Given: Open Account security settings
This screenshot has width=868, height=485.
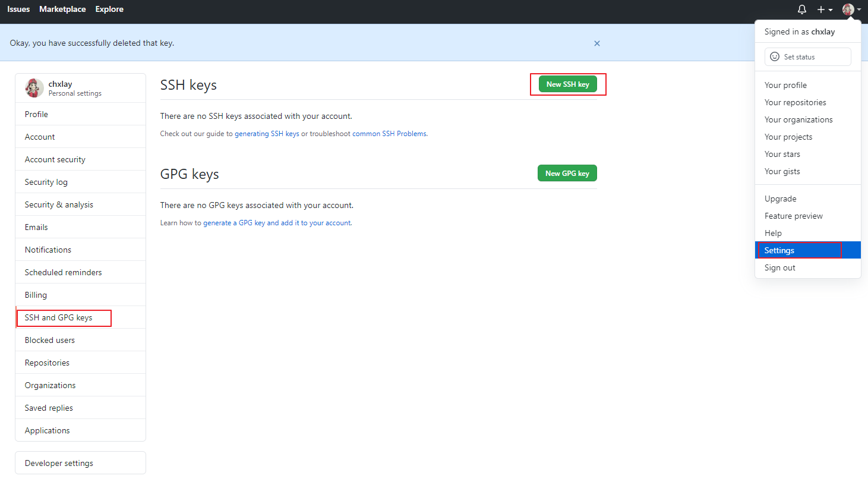Looking at the screenshot, I should [80, 159].
